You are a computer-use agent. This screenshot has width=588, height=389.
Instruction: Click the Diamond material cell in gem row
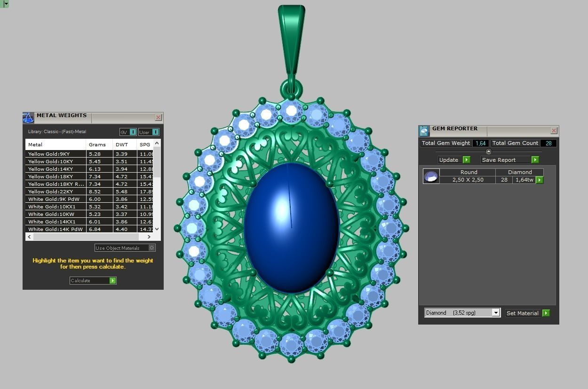click(520, 172)
